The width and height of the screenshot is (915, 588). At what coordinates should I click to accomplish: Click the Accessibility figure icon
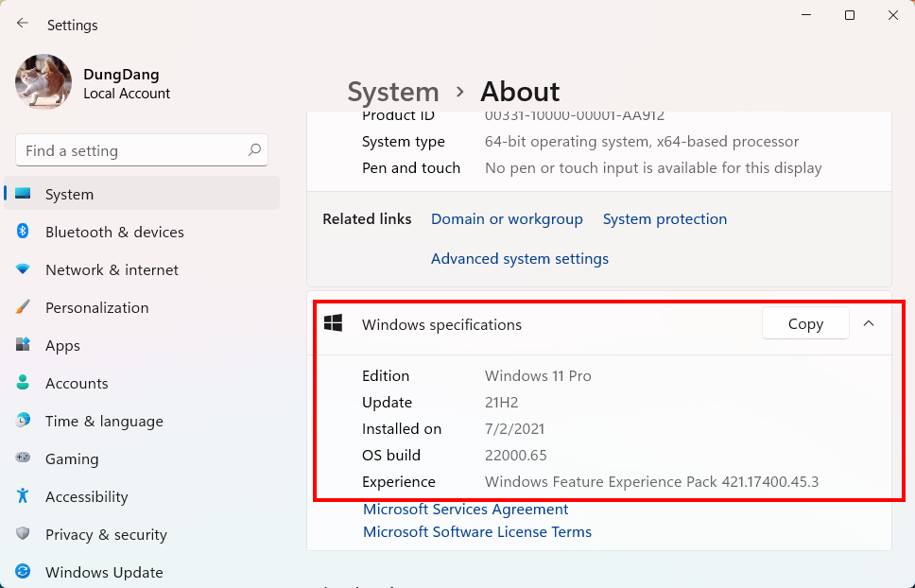click(23, 496)
